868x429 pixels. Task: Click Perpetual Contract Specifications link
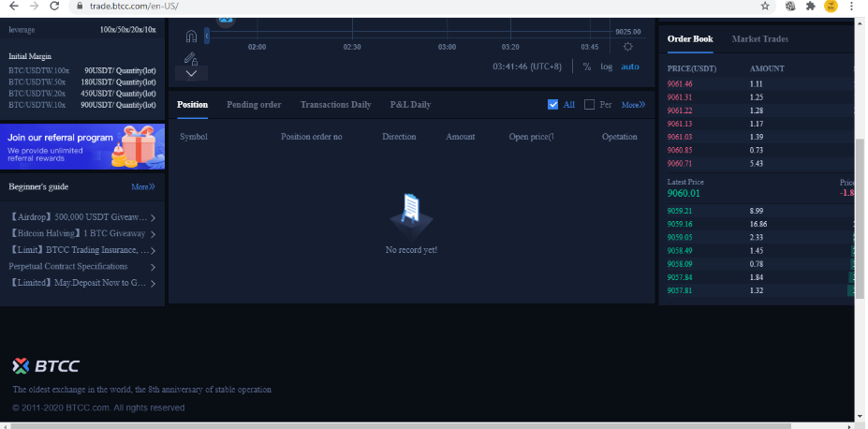click(68, 266)
